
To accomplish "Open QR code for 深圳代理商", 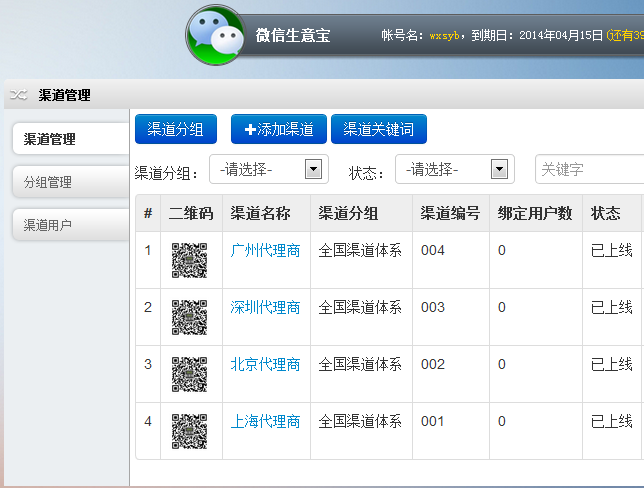I will (189, 317).
